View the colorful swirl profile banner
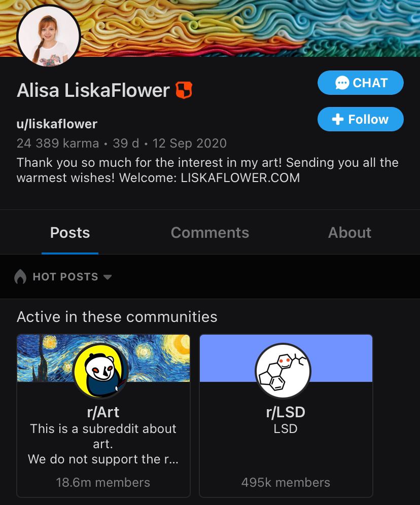420x505 pixels. [251, 28]
